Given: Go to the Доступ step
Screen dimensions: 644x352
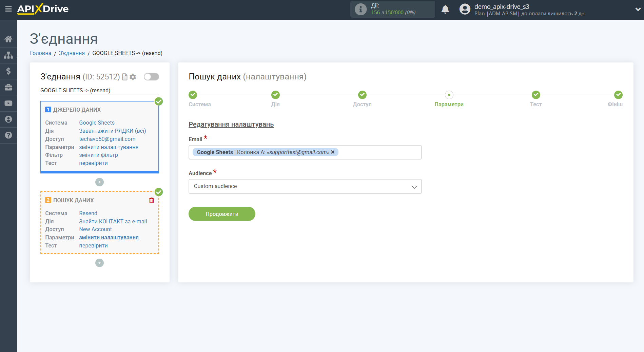Looking at the screenshot, I should [362, 95].
